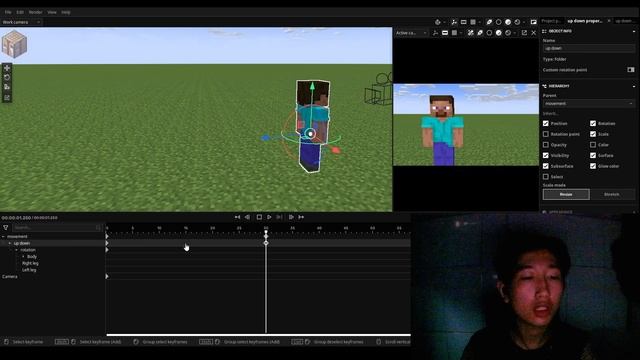Toggle the aspect ratio overlay on the Active camera toolbar

445,33
